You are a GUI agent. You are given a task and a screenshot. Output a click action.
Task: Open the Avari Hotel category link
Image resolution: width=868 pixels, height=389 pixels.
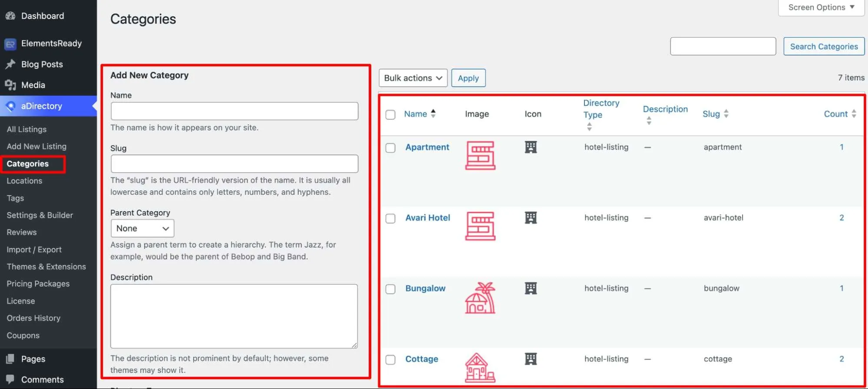[x=428, y=218]
